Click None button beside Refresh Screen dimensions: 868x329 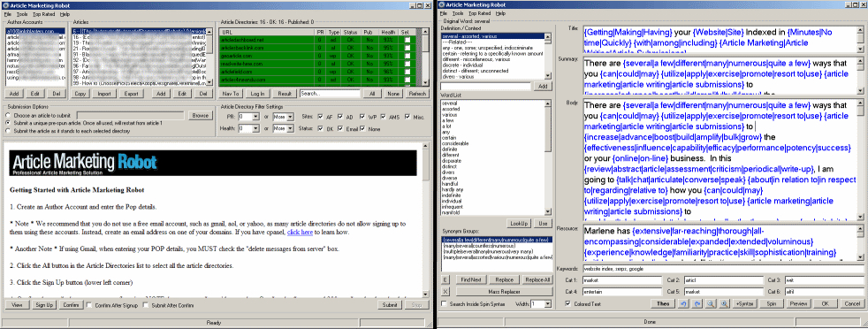393,94
